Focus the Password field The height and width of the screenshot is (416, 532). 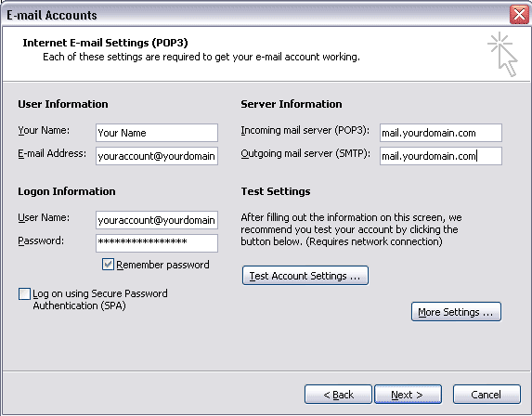pos(157,243)
